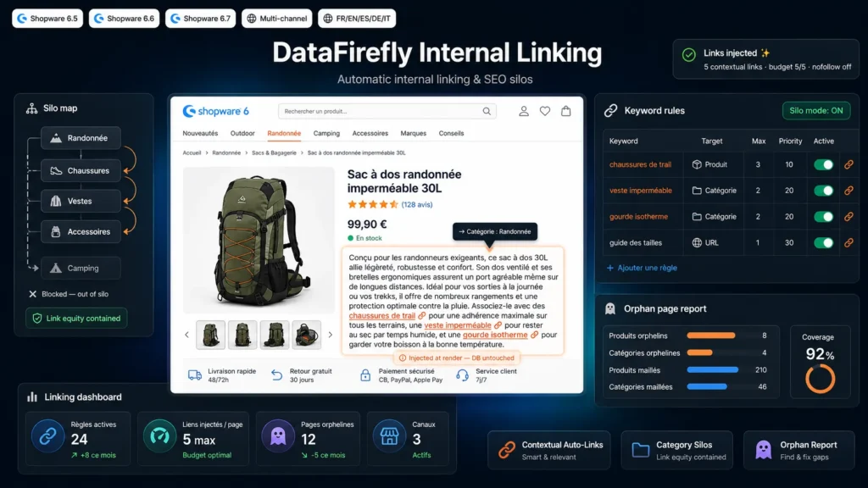This screenshot has height=488, width=868.
Task: Click the Links injected green check icon
Action: 688,55
